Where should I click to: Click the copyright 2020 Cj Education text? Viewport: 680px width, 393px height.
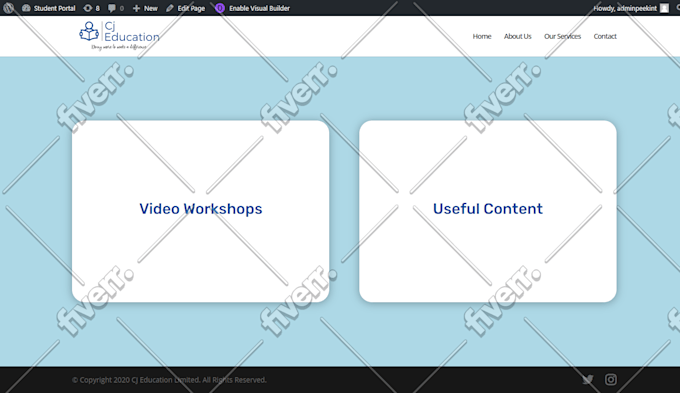169,380
